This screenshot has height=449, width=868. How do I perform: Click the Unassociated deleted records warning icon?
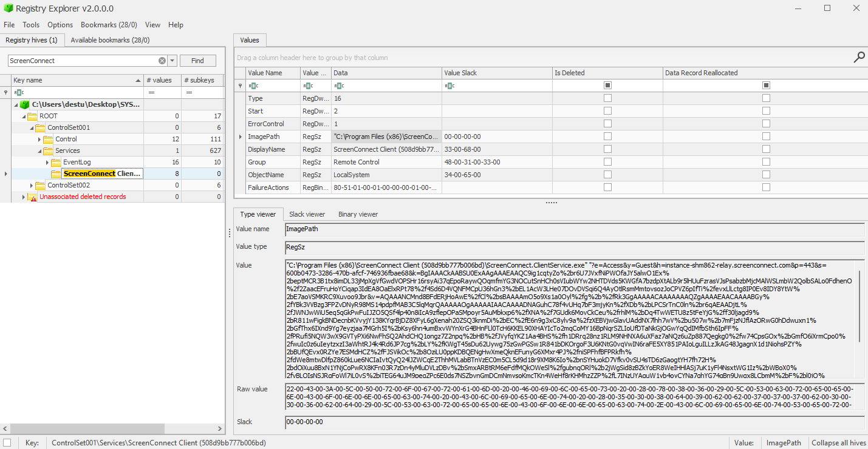click(x=33, y=197)
